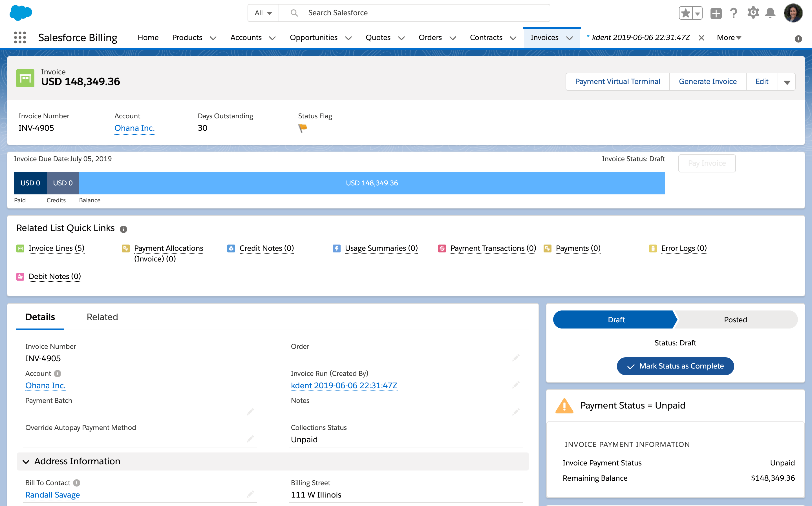Click the Payment Transactions lightning icon

[442, 248]
